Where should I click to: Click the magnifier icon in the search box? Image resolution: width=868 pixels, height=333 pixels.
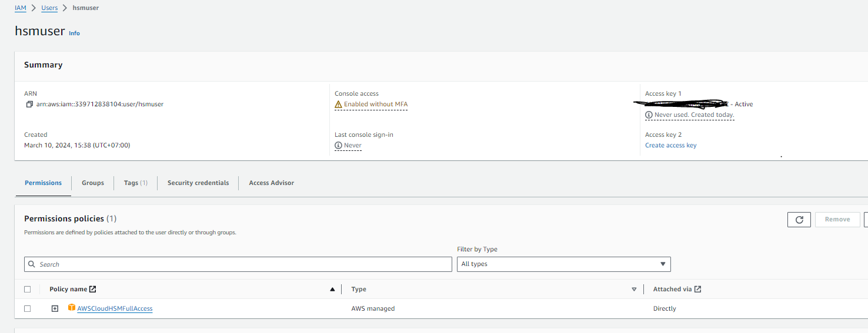coord(32,264)
